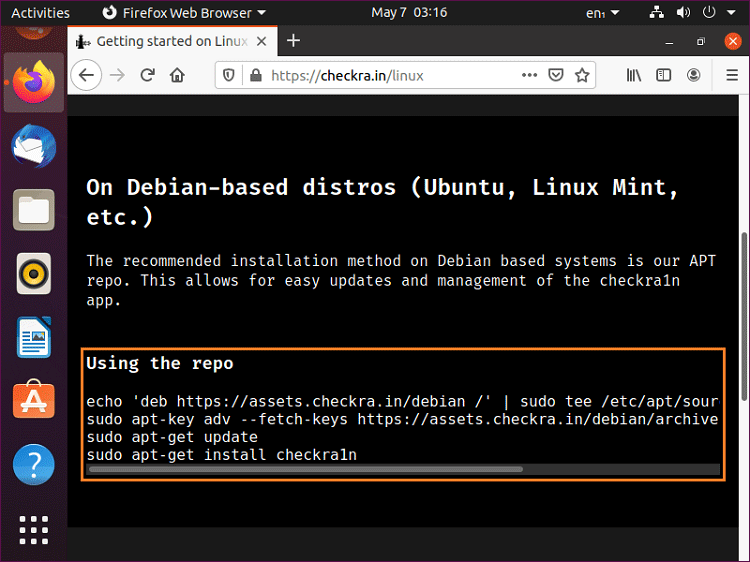Screen dimensions: 750x562
Task: Open the Library history and bookmarks
Action: [634, 75]
